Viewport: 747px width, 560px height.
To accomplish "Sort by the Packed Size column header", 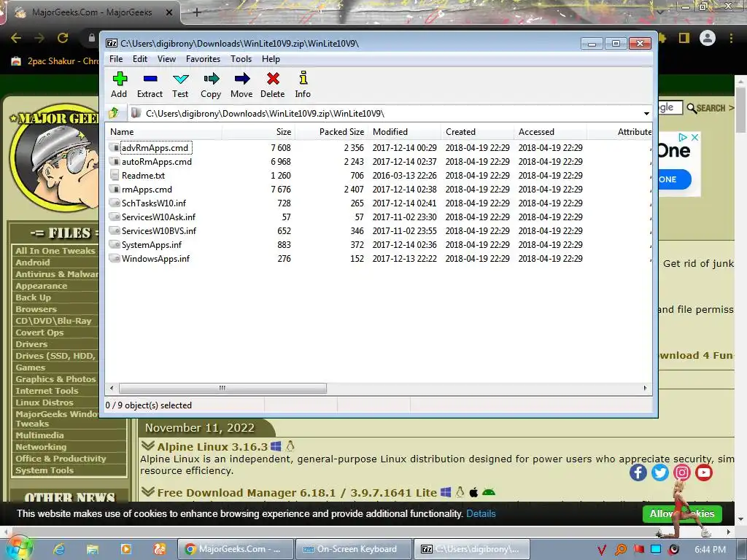I will coord(331,132).
